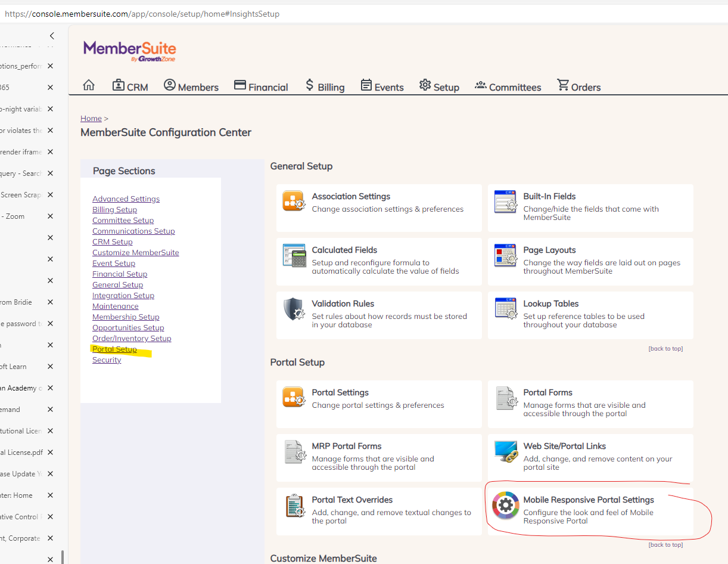Click the Orders shopping cart icon

563,85
